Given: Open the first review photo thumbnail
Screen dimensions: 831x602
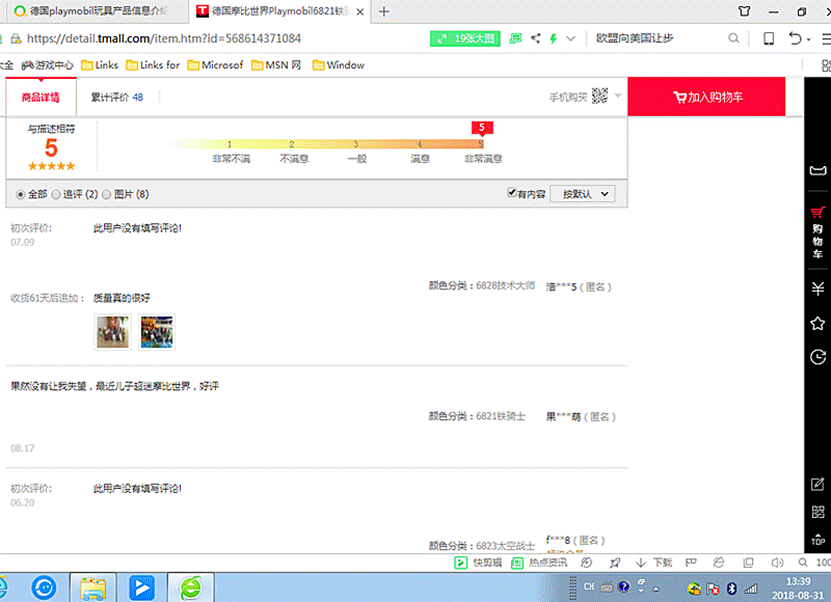Looking at the screenshot, I should pyautogui.click(x=112, y=331).
